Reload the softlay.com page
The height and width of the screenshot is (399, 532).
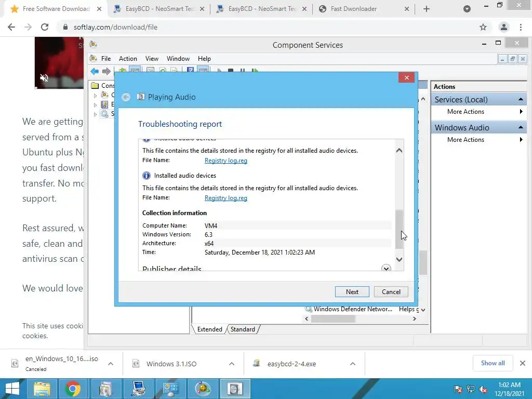[45, 27]
